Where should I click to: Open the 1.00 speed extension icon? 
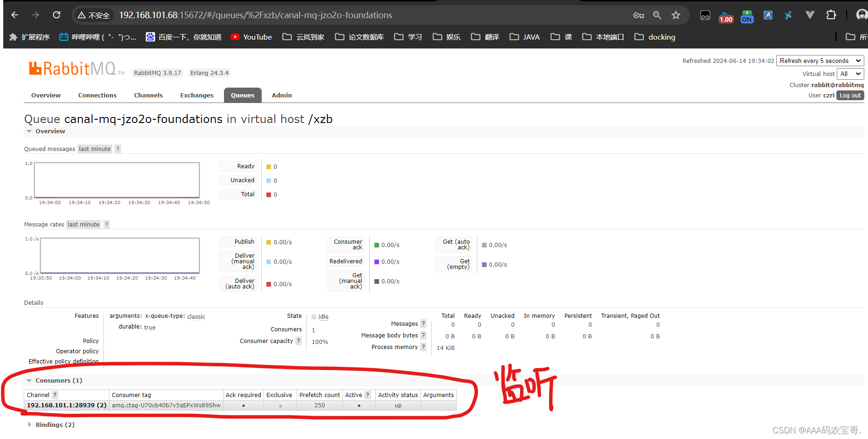(x=726, y=16)
